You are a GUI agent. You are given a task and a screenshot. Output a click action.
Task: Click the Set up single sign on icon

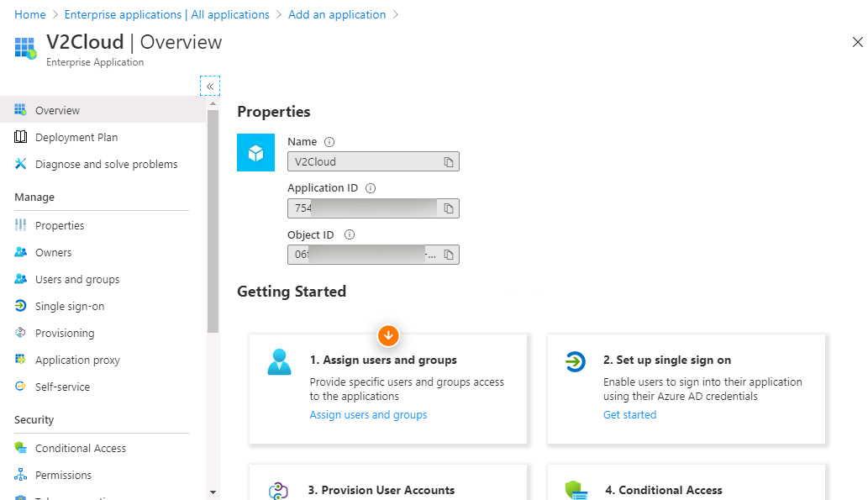point(575,362)
